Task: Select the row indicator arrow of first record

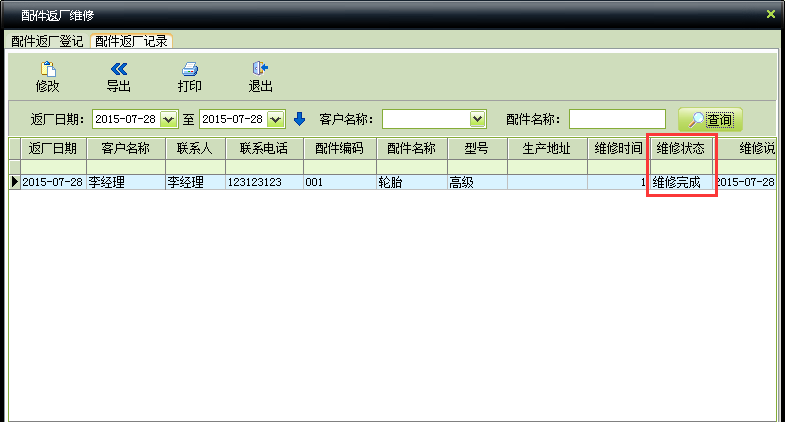Action: [x=15, y=182]
